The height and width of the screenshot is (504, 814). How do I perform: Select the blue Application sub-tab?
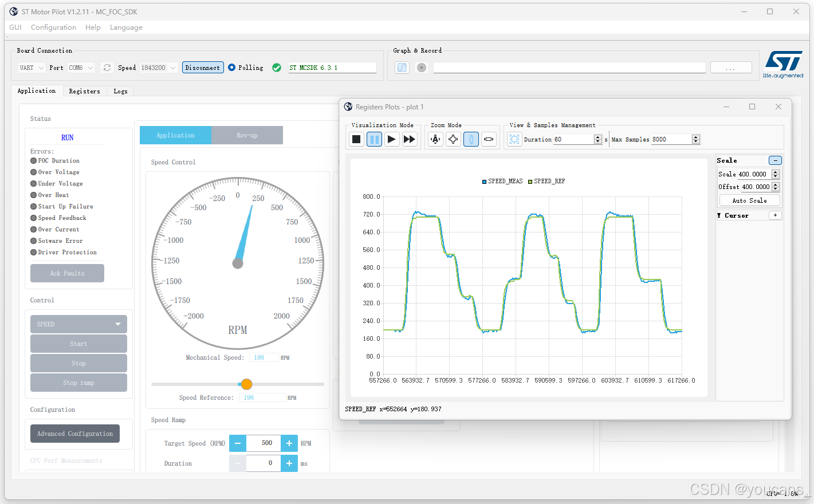[x=175, y=135]
